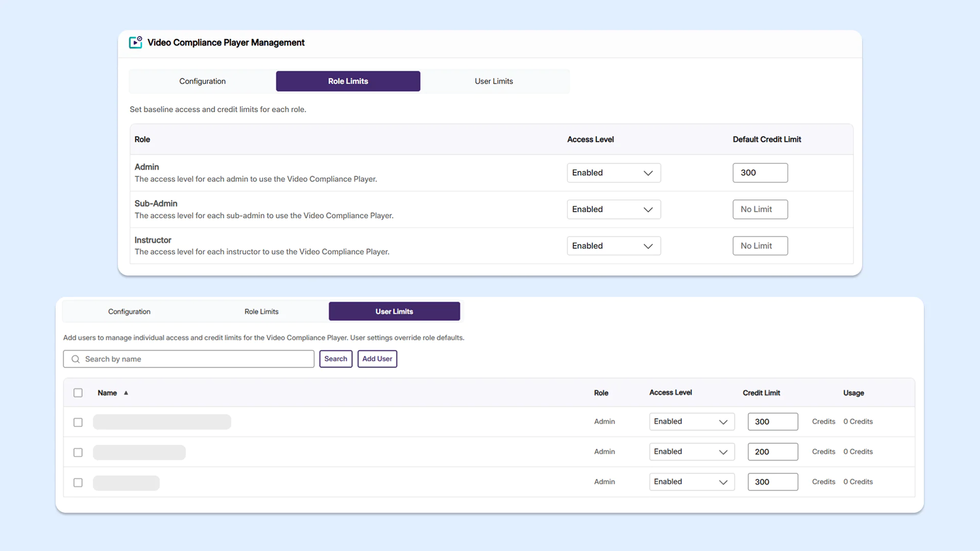Edit the Admin Default Credit Limit field
This screenshot has height=551, width=980.
coord(760,173)
